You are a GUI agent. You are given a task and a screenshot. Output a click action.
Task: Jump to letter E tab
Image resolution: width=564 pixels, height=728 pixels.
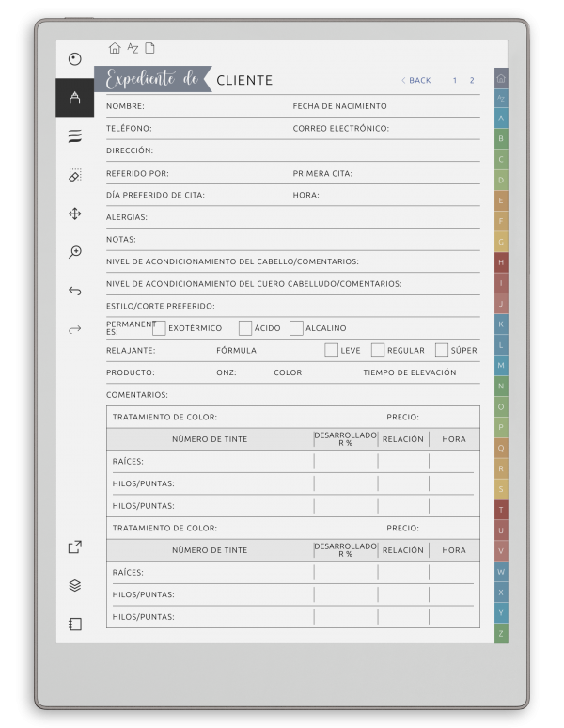pos(501,200)
